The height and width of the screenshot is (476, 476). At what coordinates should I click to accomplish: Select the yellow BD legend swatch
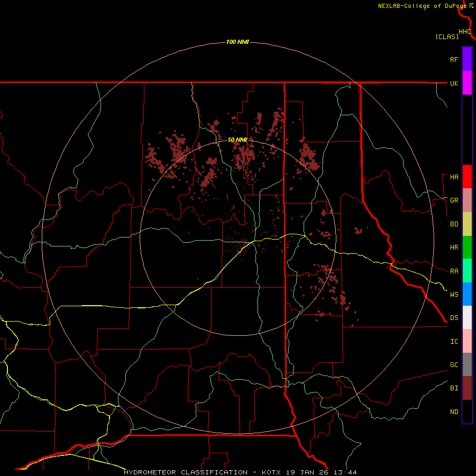click(467, 224)
